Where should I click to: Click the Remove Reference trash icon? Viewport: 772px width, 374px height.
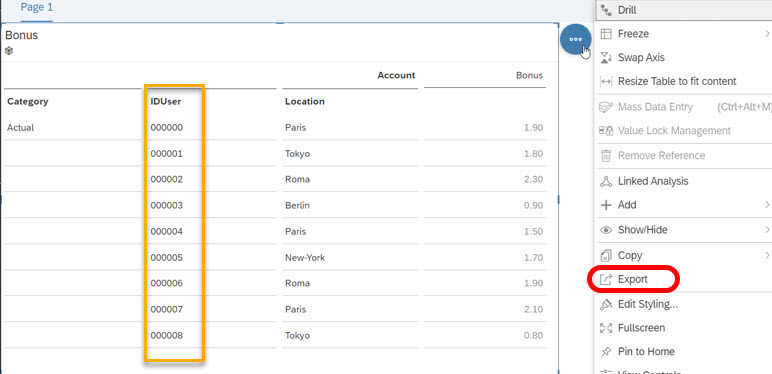pos(606,156)
